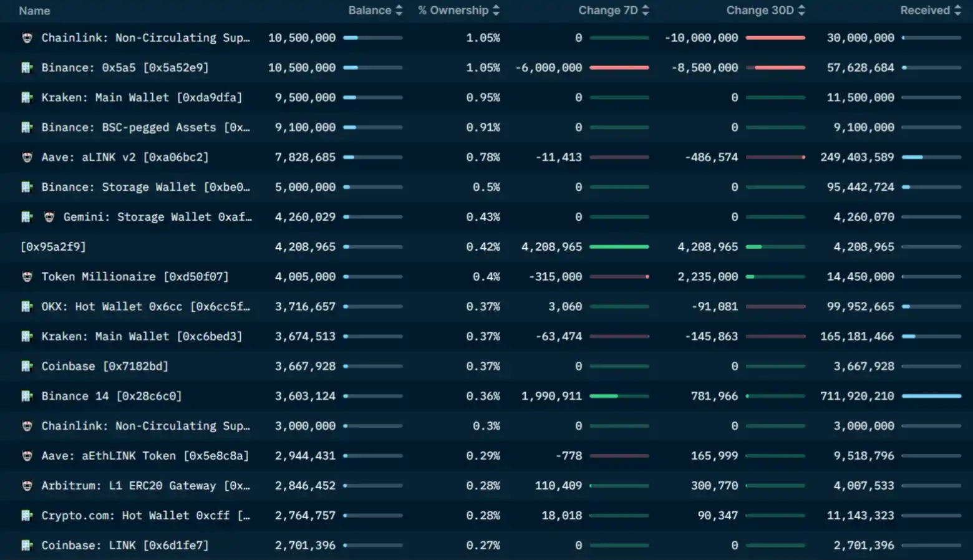This screenshot has height=560, width=973.
Task: Click the contract icon beside Arbitrum: L1 ERC20 Gateway
Action: click(x=27, y=486)
